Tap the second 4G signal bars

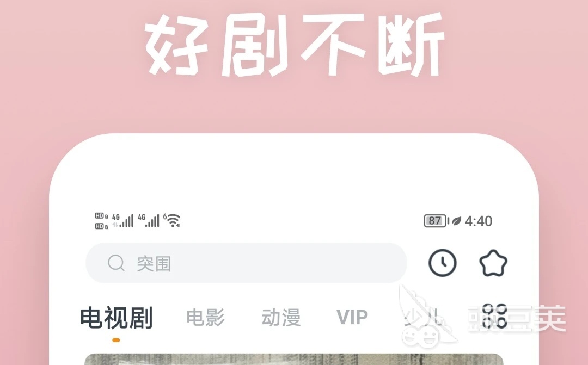[149, 221]
